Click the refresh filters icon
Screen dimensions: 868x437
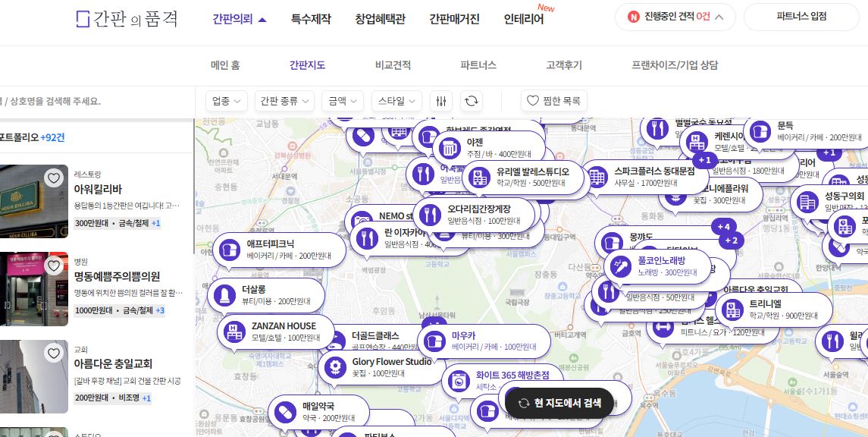(471, 101)
